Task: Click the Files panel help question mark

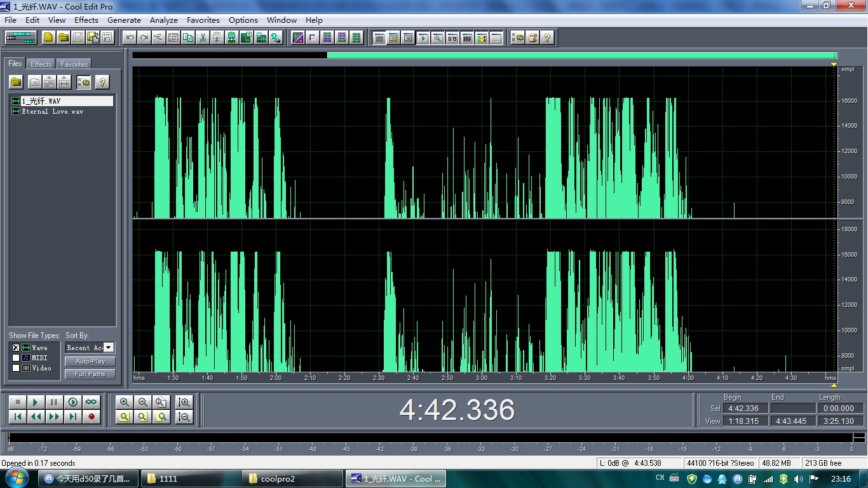Action: pyautogui.click(x=102, y=82)
